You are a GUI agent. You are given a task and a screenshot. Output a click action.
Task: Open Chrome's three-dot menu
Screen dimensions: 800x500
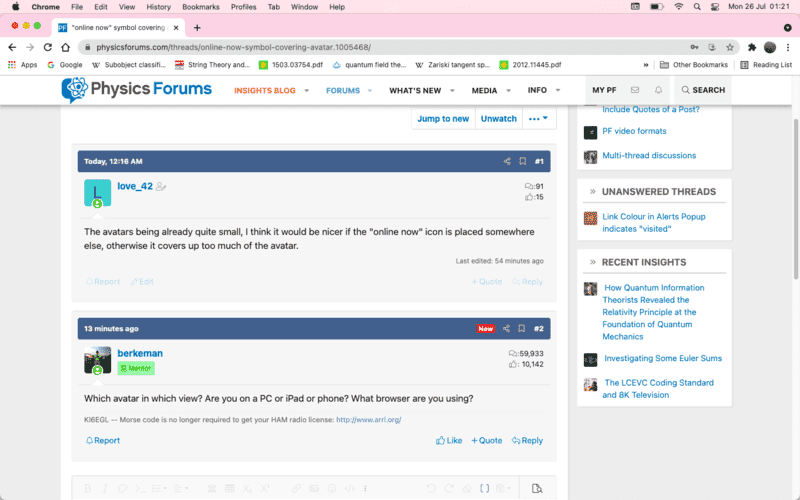coord(788,47)
